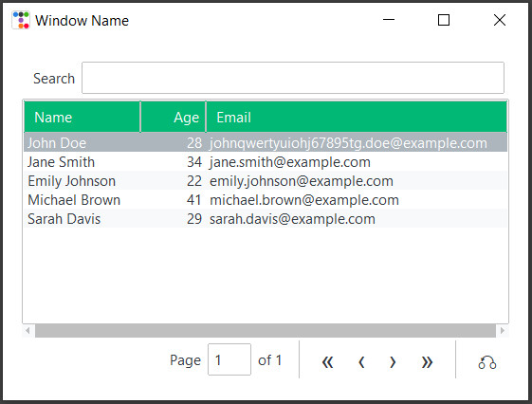
Task: Click the scrollbar right arrow
Action: (x=503, y=330)
